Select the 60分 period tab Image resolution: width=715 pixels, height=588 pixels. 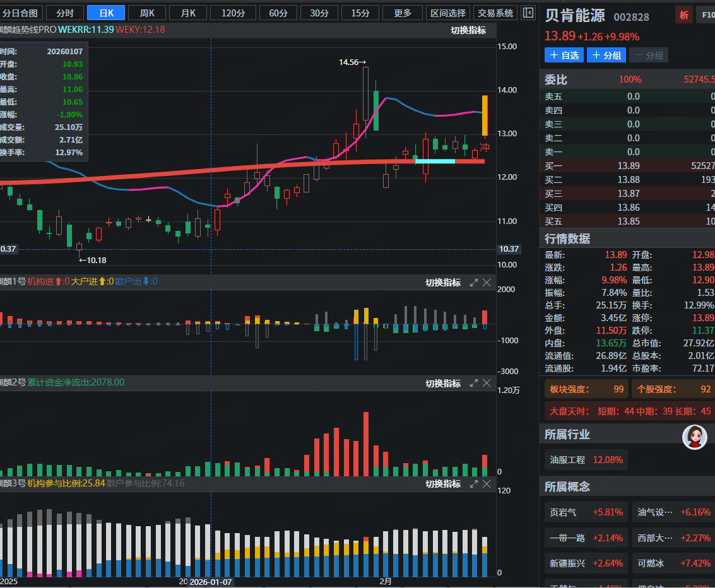278,13
